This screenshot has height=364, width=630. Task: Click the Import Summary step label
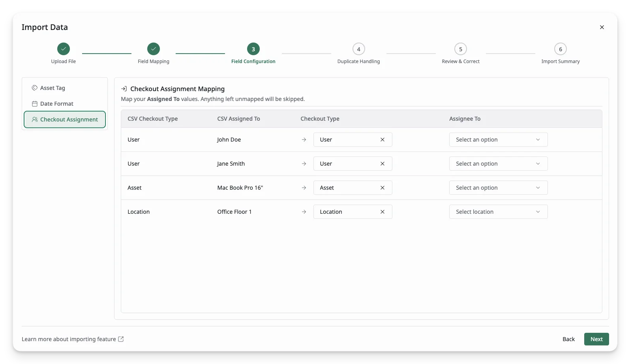(561, 62)
